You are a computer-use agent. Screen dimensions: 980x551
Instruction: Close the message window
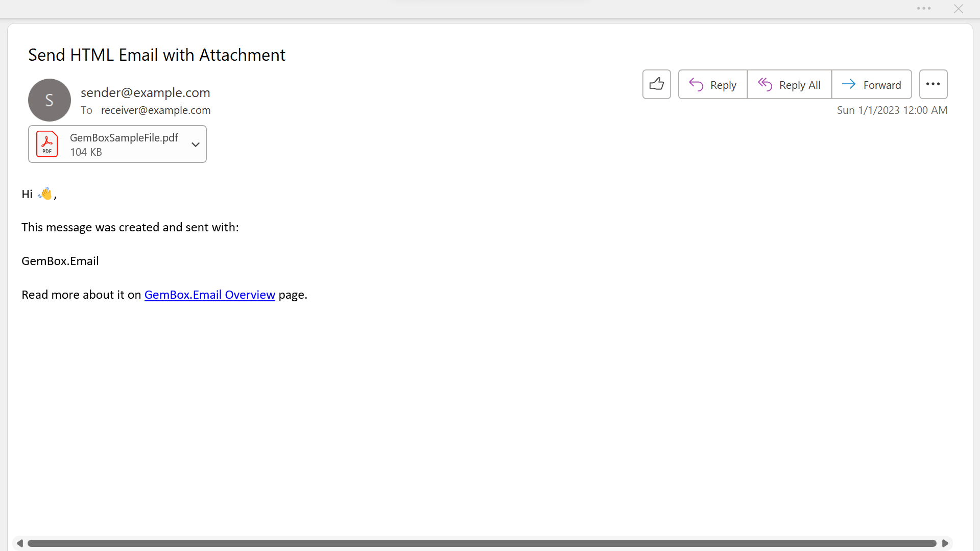pyautogui.click(x=958, y=9)
